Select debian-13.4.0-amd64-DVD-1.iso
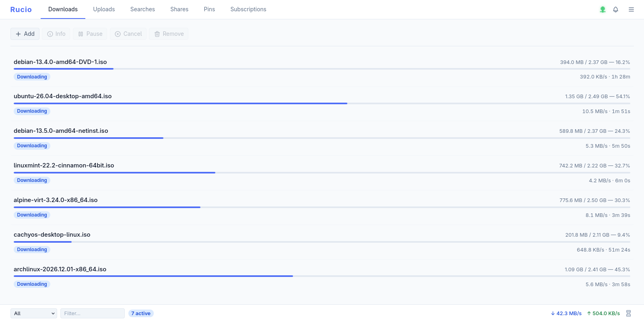Image resolution: width=644 pixels, height=322 pixels. click(x=60, y=62)
